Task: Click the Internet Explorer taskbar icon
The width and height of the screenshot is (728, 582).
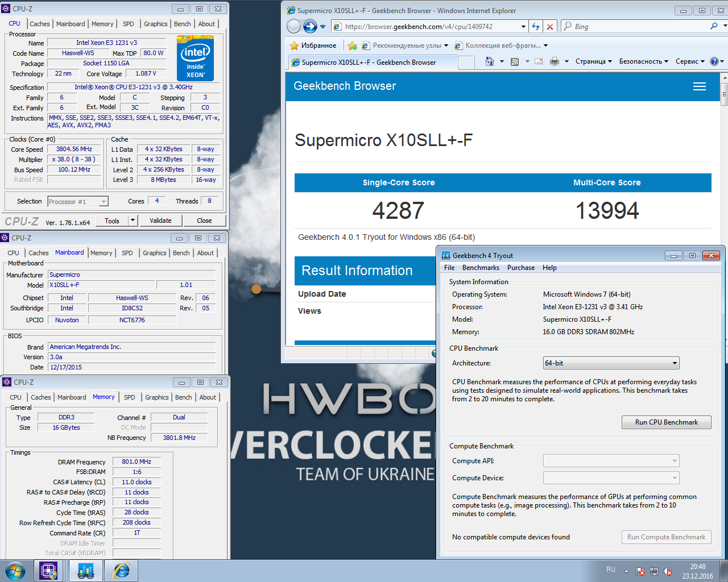Action: point(122,571)
